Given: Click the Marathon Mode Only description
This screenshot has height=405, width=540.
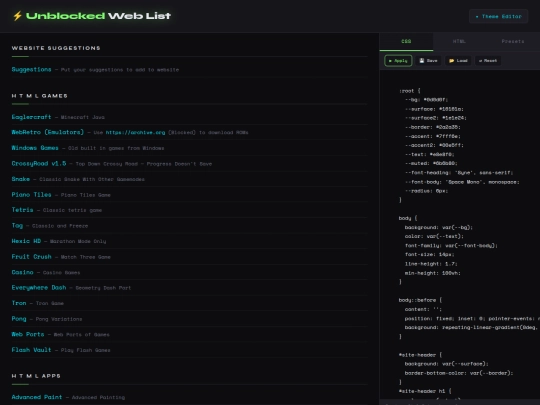Looking at the screenshot, I should (78, 241).
